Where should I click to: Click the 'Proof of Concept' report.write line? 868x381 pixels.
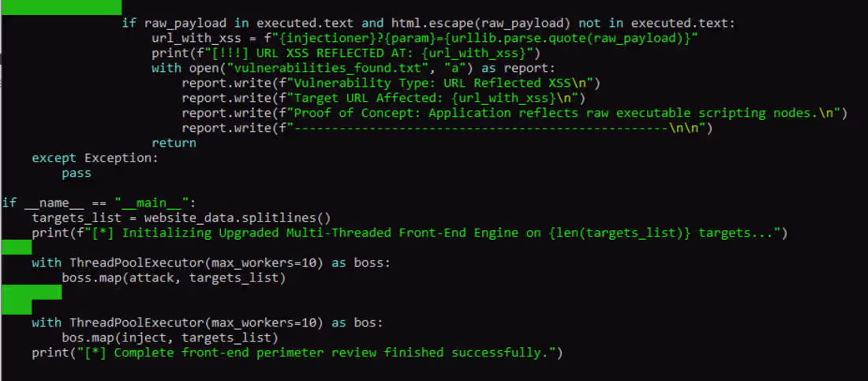pyautogui.click(x=514, y=113)
